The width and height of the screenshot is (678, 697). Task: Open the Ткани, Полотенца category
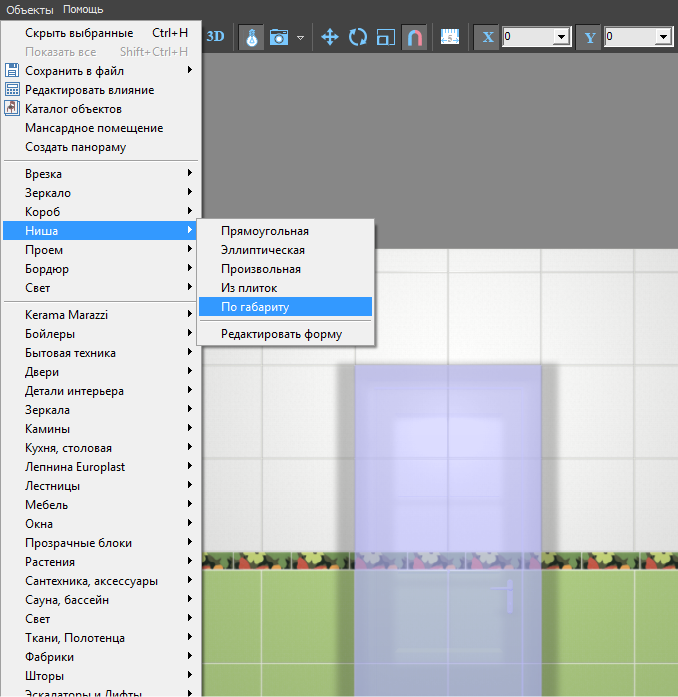pos(102,638)
